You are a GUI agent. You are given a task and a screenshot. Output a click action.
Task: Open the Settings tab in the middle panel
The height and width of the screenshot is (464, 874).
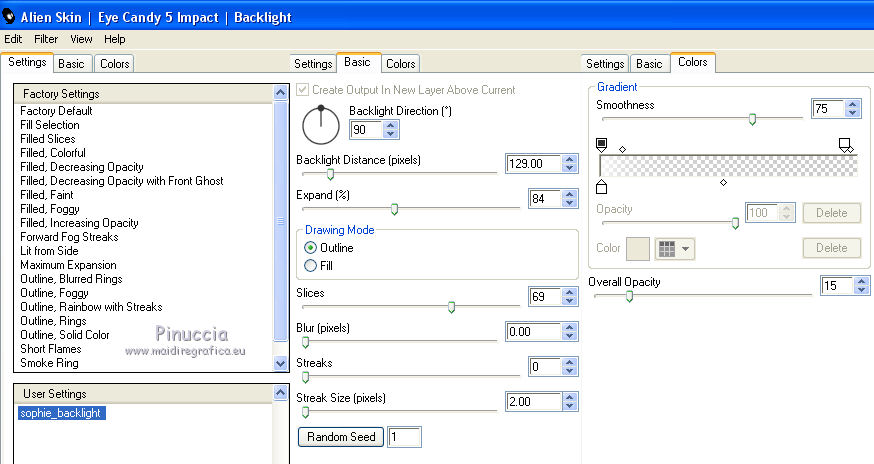coord(313,64)
